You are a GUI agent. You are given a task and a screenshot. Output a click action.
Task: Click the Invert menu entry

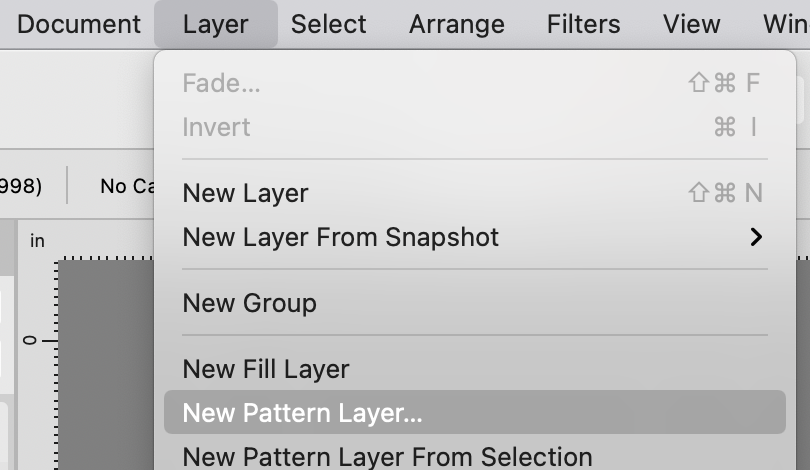216,127
